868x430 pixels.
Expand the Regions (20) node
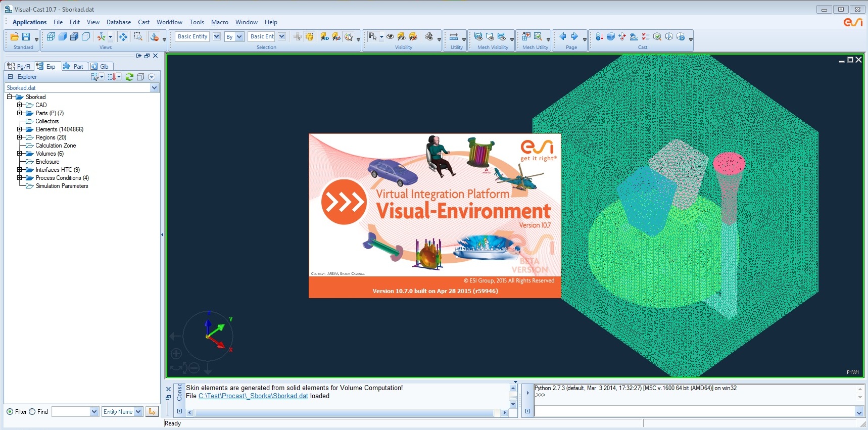coord(20,137)
